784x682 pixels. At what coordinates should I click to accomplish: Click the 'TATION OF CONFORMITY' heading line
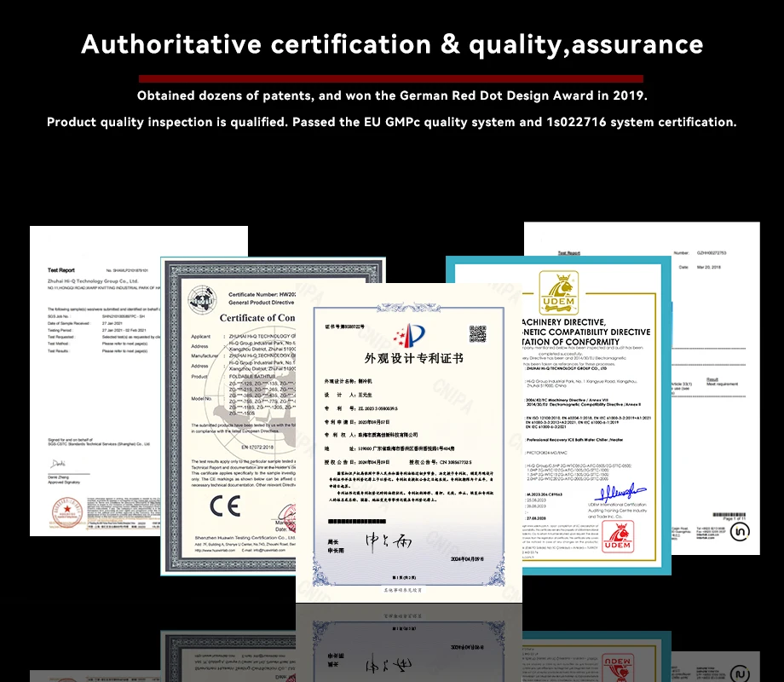(570, 342)
